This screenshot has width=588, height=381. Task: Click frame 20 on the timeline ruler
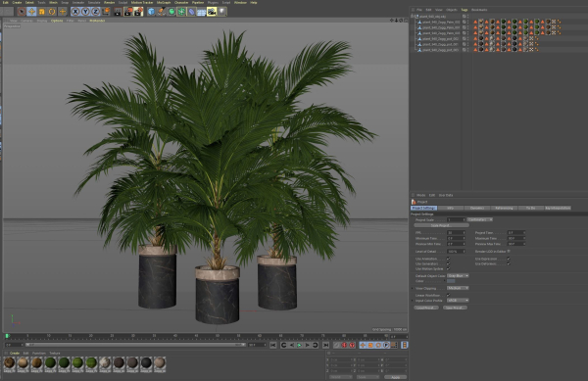(90, 336)
